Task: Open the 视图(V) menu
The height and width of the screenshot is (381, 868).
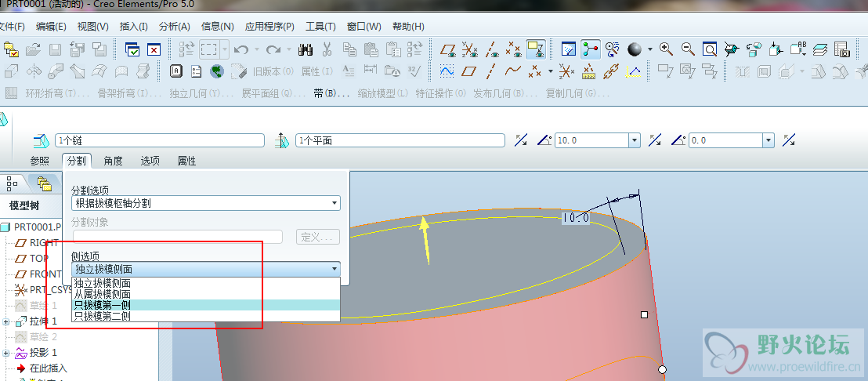Action: click(92, 27)
